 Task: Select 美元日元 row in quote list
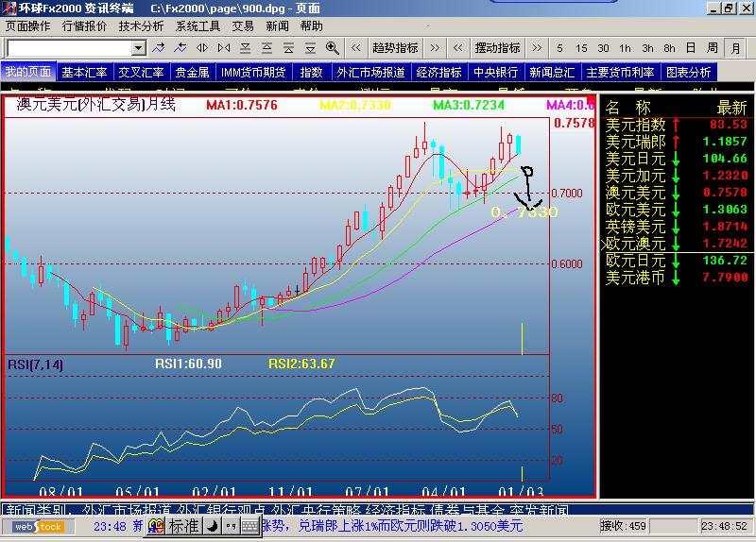tap(677, 159)
